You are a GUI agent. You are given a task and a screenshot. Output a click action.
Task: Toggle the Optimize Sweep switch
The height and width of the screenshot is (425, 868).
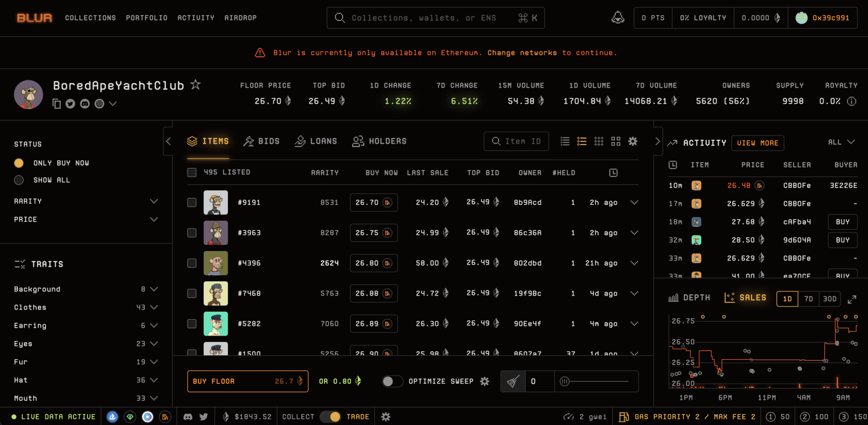point(392,382)
